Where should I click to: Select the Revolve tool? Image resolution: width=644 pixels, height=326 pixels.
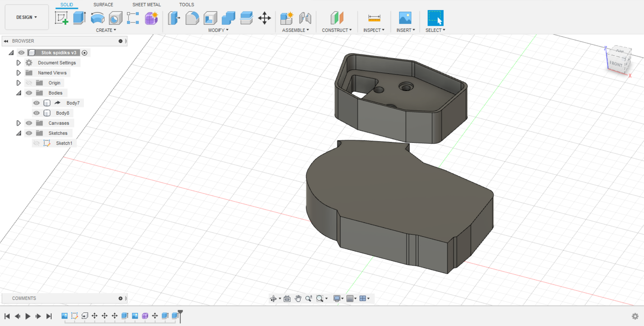(98, 18)
